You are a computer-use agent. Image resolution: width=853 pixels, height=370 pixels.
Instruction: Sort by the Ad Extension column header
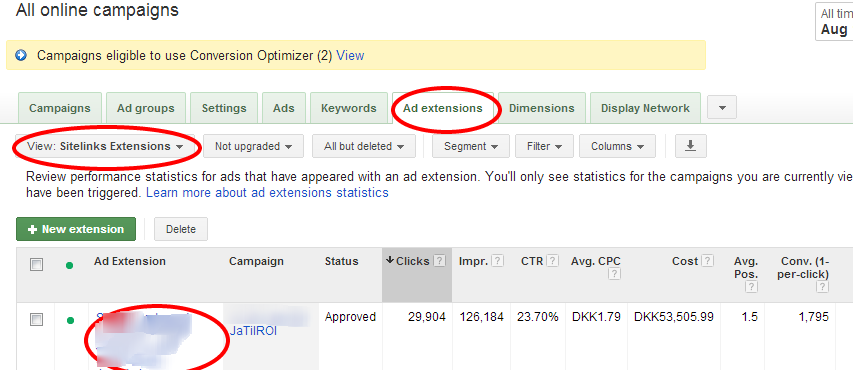129,261
